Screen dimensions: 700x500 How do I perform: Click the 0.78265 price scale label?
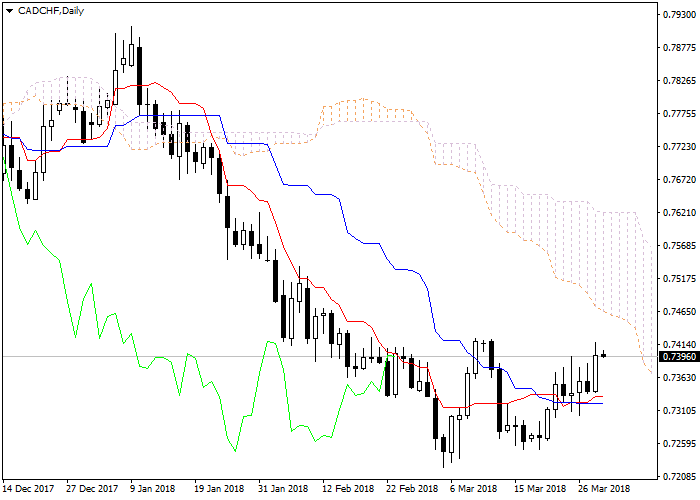tap(679, 81)
